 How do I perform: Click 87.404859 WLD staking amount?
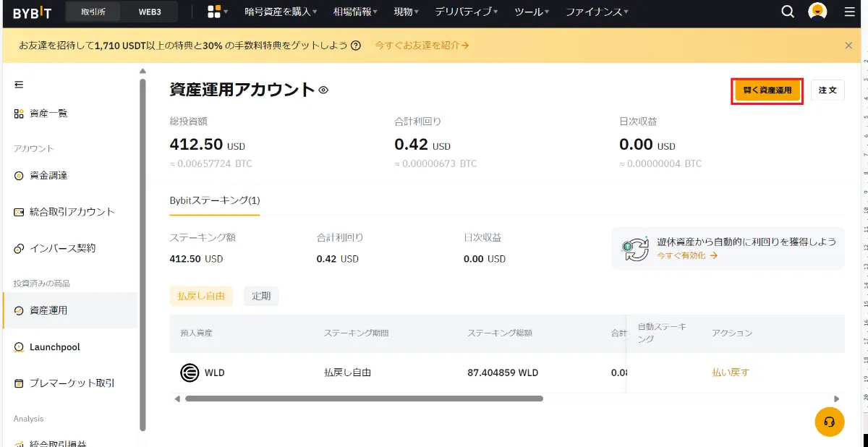503,373
